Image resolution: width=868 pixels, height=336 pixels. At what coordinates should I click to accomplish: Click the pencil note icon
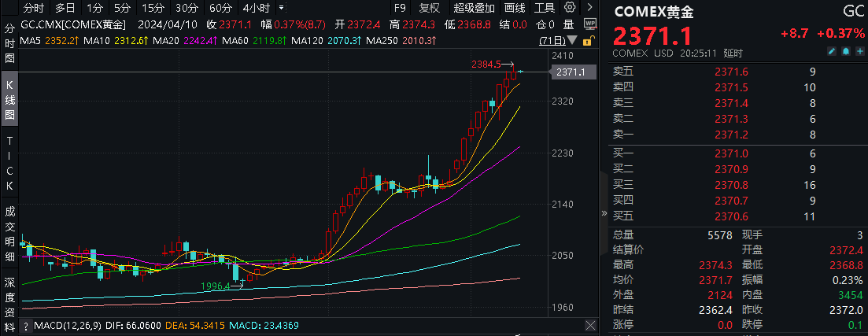point(832,51)
